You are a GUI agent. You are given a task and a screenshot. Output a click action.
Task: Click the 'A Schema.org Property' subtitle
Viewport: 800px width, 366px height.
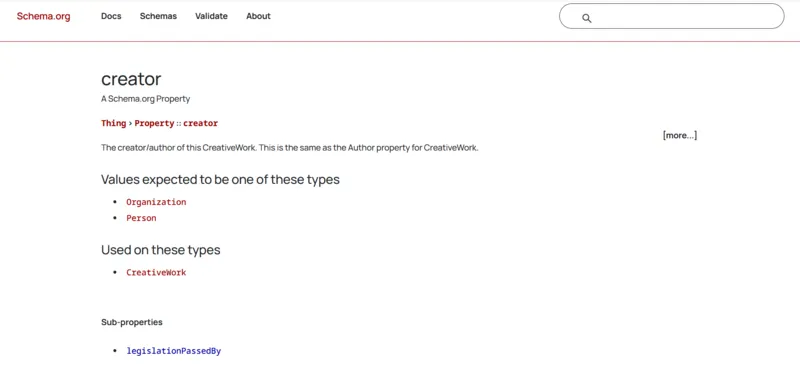tap(145, 99)
